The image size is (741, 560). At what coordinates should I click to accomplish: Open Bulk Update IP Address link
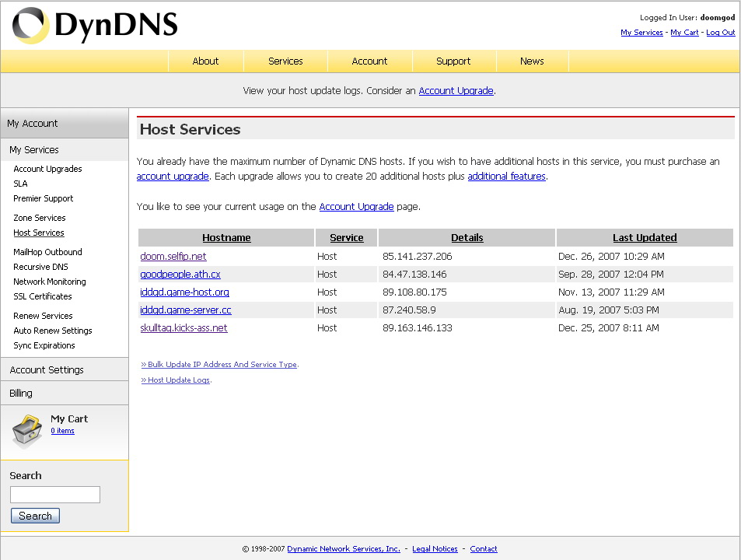(222, 365)
